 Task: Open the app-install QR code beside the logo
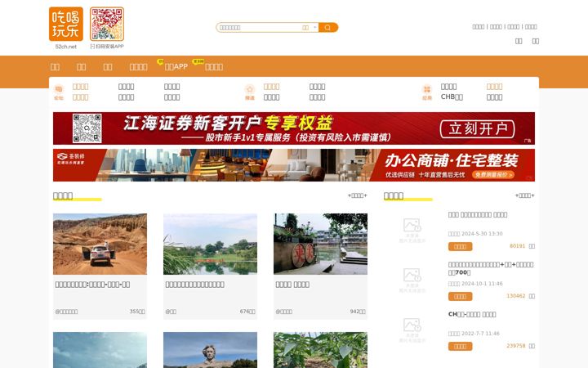[107, 24]
